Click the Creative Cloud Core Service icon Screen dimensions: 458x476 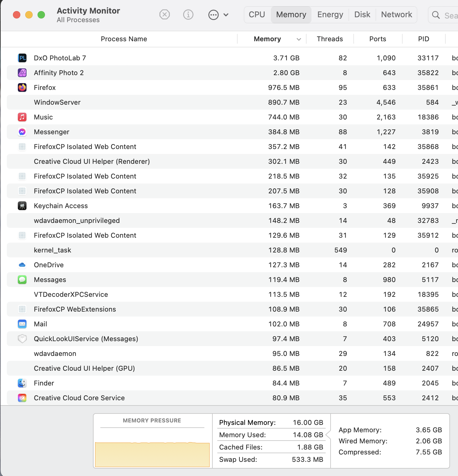coord(22,398)
